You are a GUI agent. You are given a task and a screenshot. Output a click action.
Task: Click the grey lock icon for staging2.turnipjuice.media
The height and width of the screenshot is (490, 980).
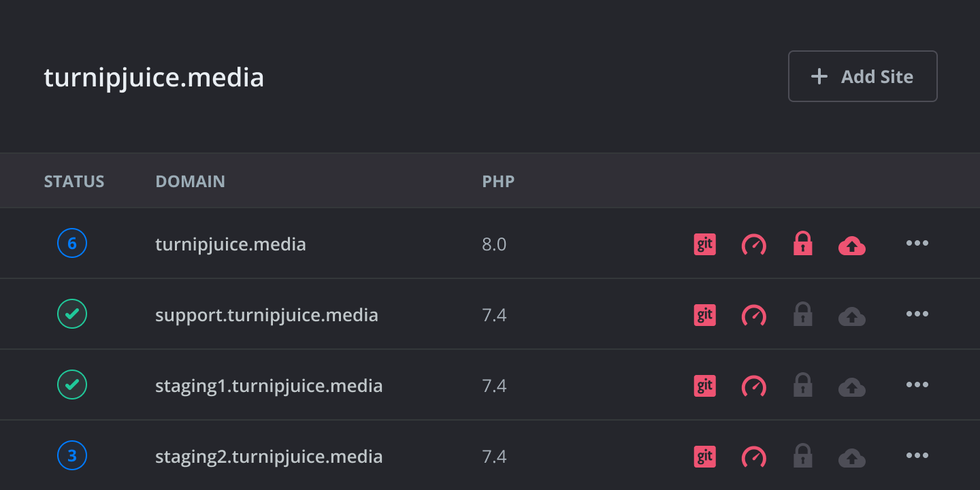coord(802,456)
